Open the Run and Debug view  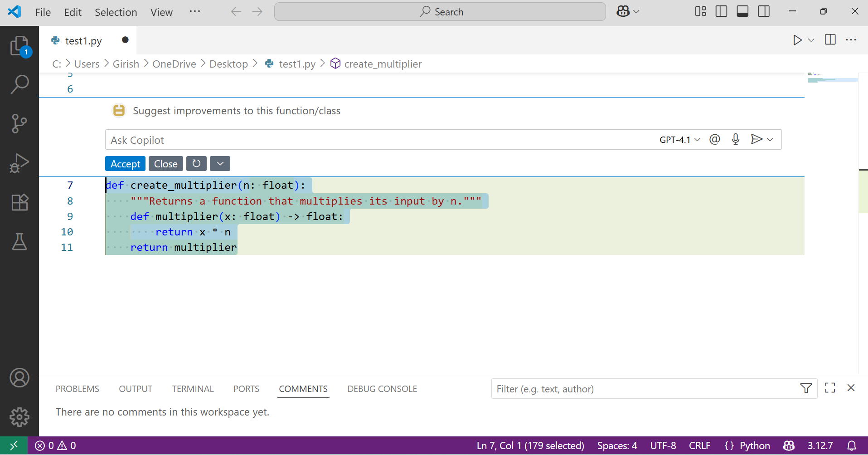click(x=19, y=163)
